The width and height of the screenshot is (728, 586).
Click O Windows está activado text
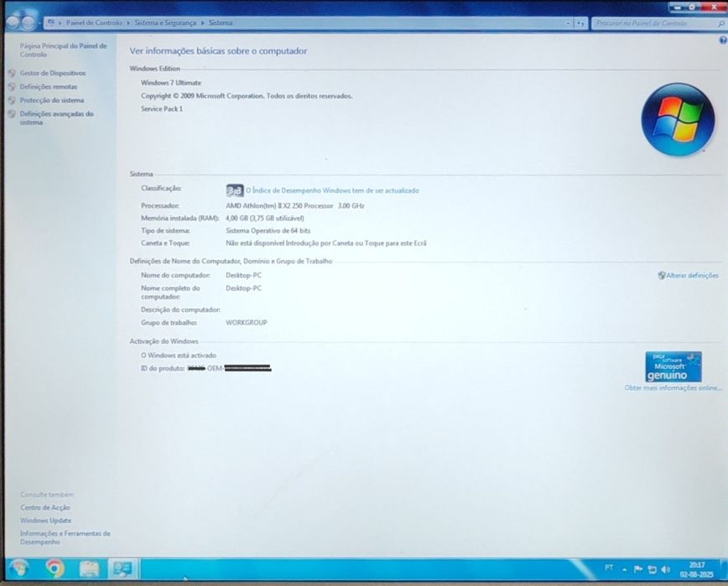click(x=179, y=355)
